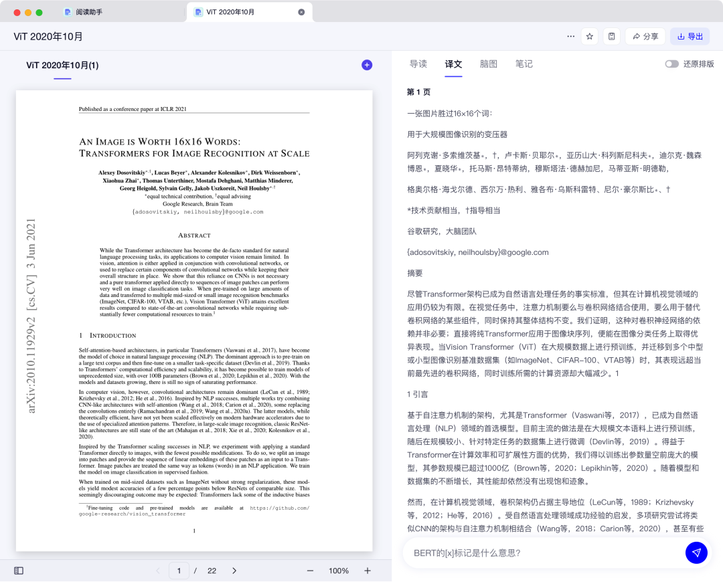Send question with paper plane button
723x588 pixels.
pyautogui.click(x=696, y=553)
